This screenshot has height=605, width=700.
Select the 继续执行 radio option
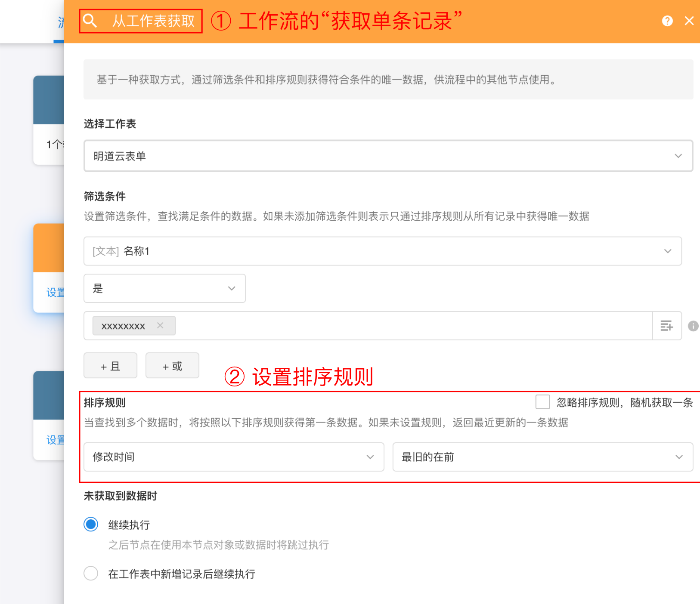click(x=91, y=524)
